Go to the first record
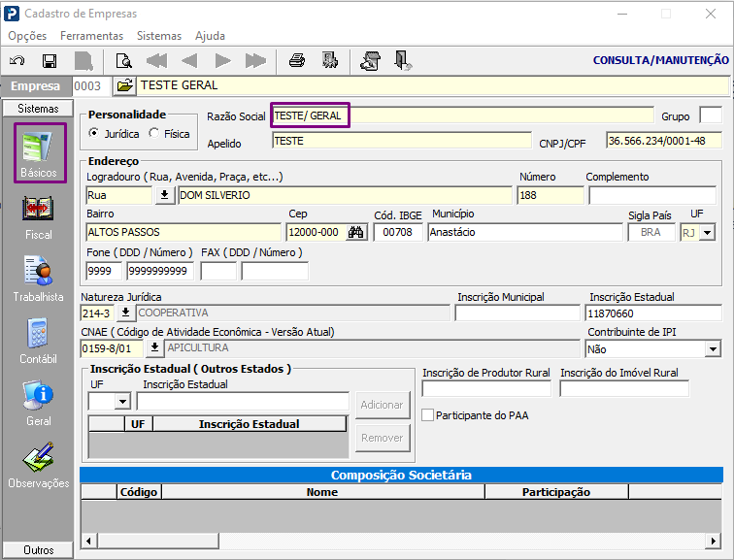Image resolution: width=734 pixels, height=560 pixels. point(157,61)
